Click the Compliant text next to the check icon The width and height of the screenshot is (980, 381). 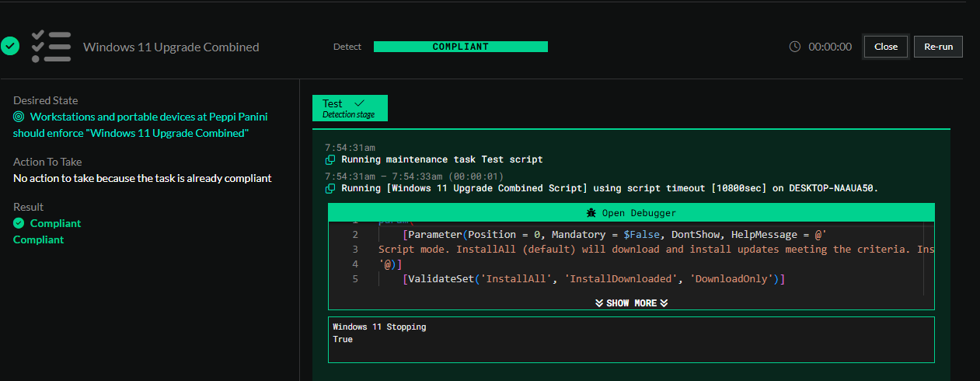point(55,223)
